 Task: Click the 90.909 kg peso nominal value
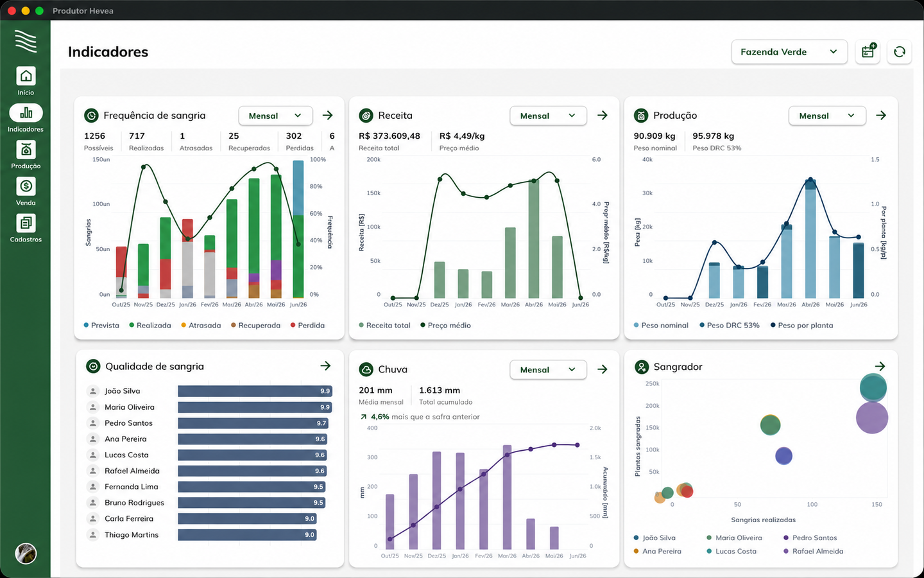654,136
